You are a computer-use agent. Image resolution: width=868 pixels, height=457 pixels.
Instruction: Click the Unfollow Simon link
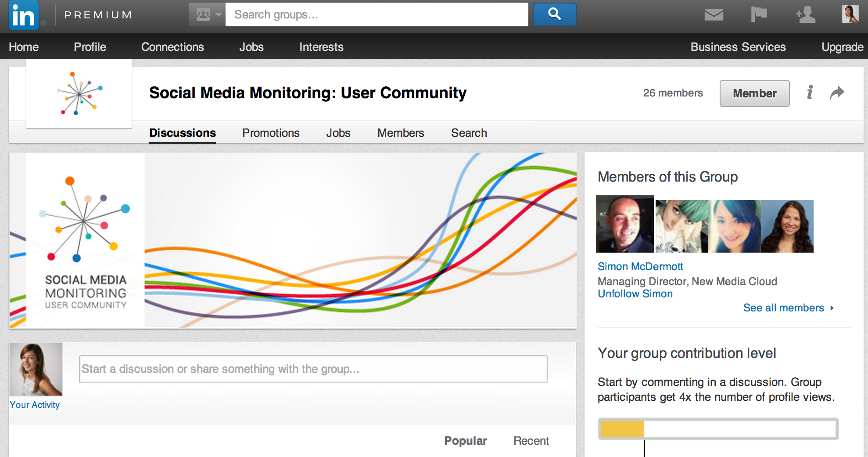[635, 294]
